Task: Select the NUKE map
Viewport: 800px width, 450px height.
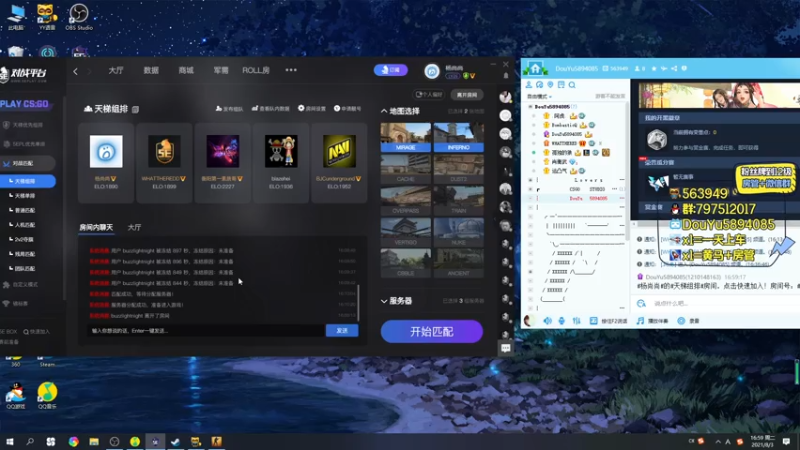Action: (x=459, y=232)
